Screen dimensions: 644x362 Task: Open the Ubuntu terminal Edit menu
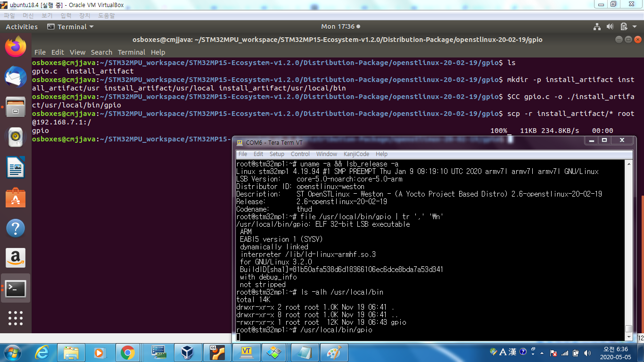(58, 52)
